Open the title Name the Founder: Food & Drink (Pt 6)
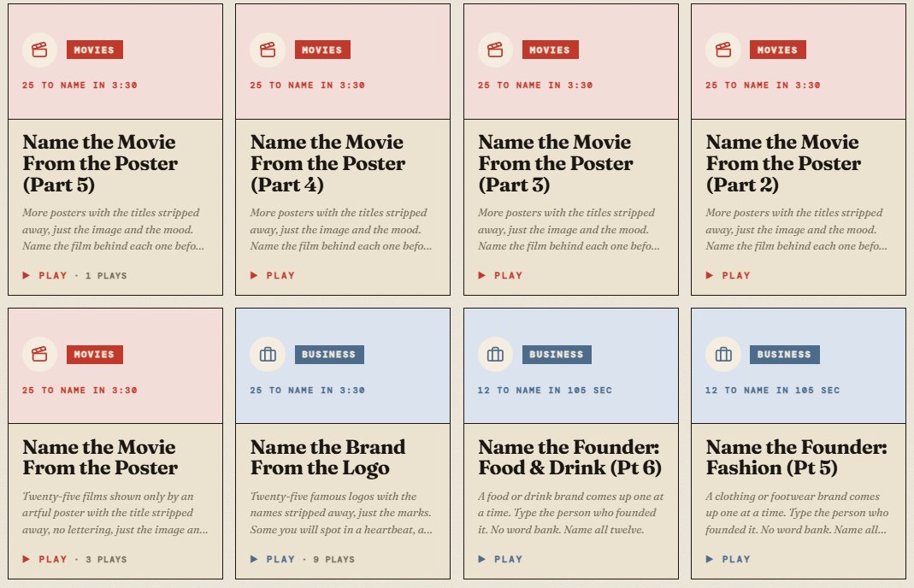This screenshot has width=914, height=588. click(570, 457)
